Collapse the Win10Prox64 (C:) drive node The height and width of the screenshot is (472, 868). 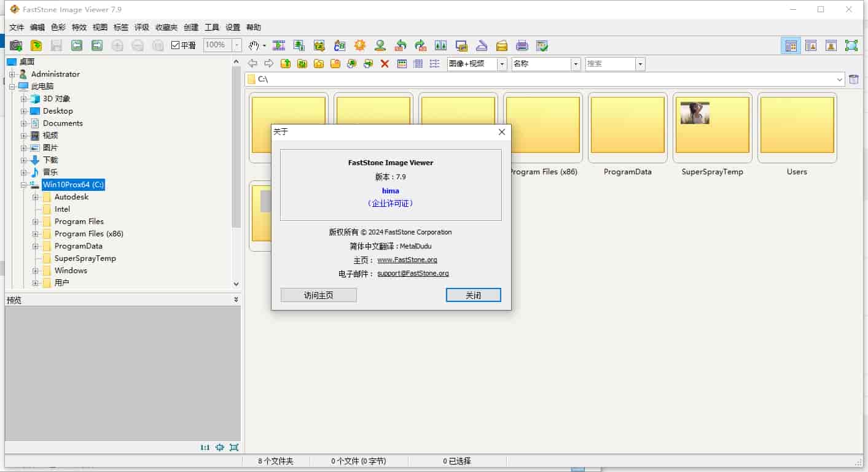click(x=24, y=185)
